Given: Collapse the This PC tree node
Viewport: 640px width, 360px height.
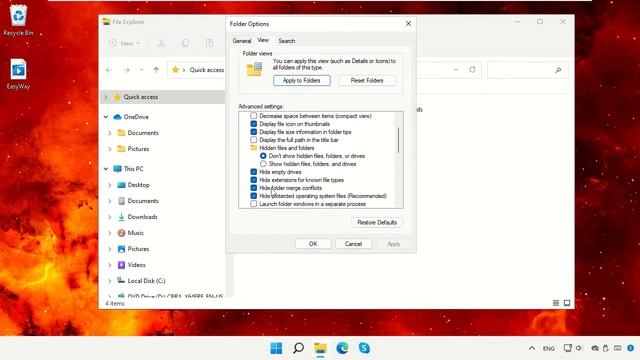Looking at the screenshot, I should (x=106, y=169).
